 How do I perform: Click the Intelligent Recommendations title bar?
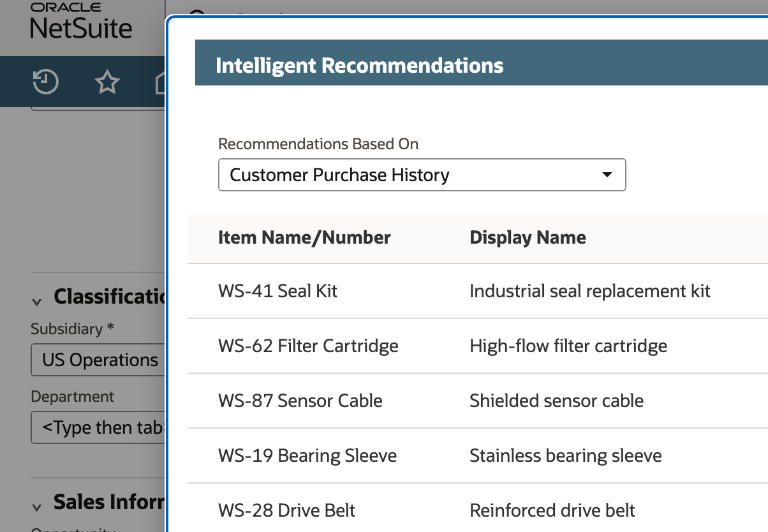click(x=482, y=63)
